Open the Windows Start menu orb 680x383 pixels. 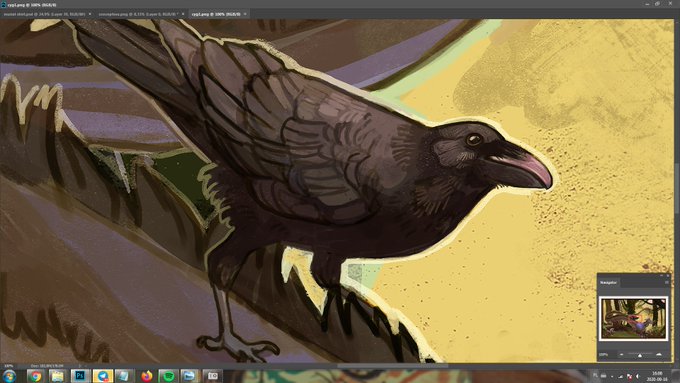point(9,376)
